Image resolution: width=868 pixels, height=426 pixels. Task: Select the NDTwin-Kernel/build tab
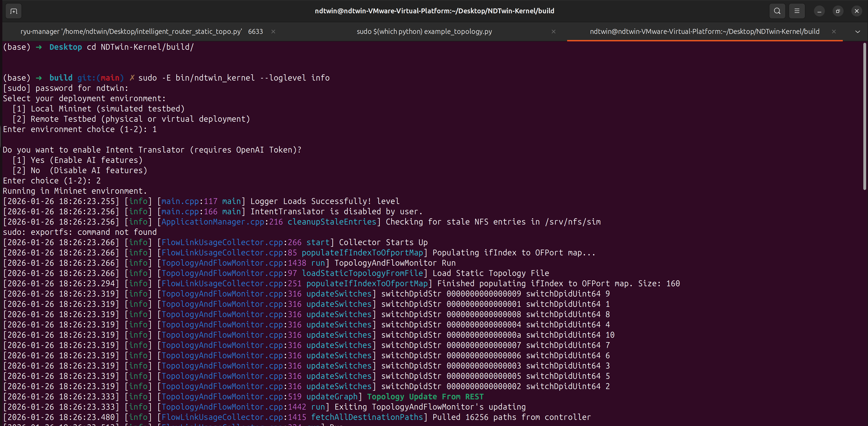(704, 32)
